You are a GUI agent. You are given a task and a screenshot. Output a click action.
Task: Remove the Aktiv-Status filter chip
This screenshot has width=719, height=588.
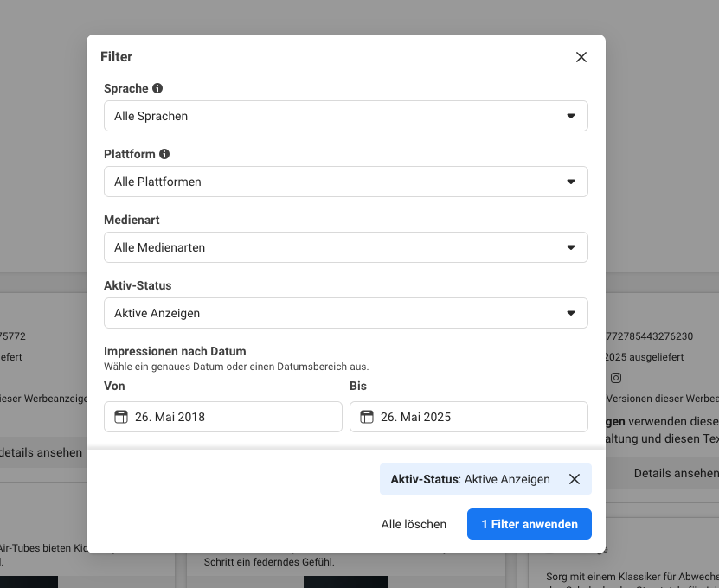pos(575,479)
